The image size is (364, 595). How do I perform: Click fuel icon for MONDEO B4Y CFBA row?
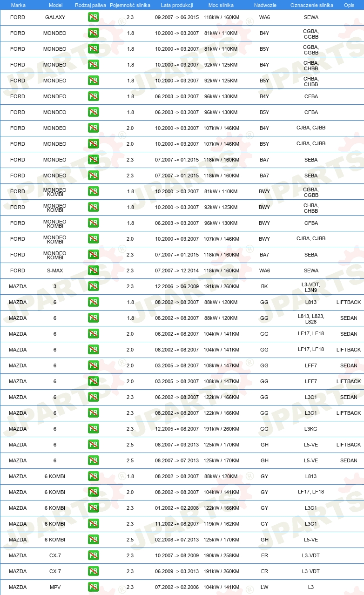point(94,96)
